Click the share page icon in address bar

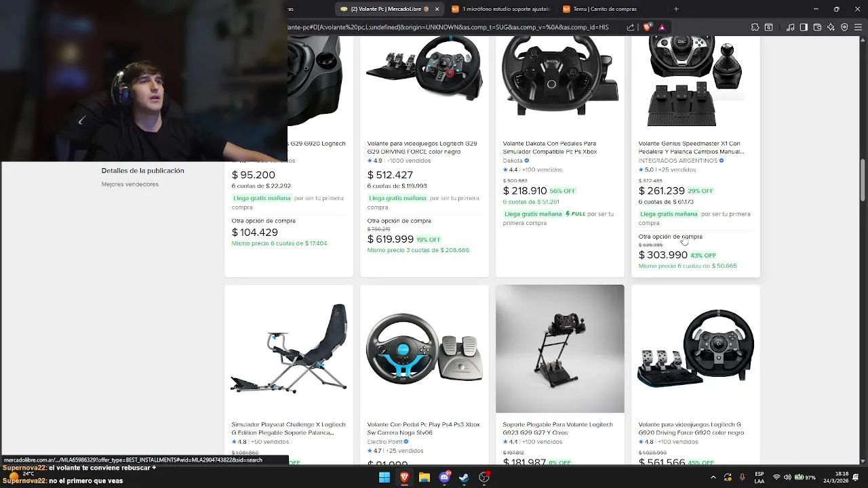point(631,27)
